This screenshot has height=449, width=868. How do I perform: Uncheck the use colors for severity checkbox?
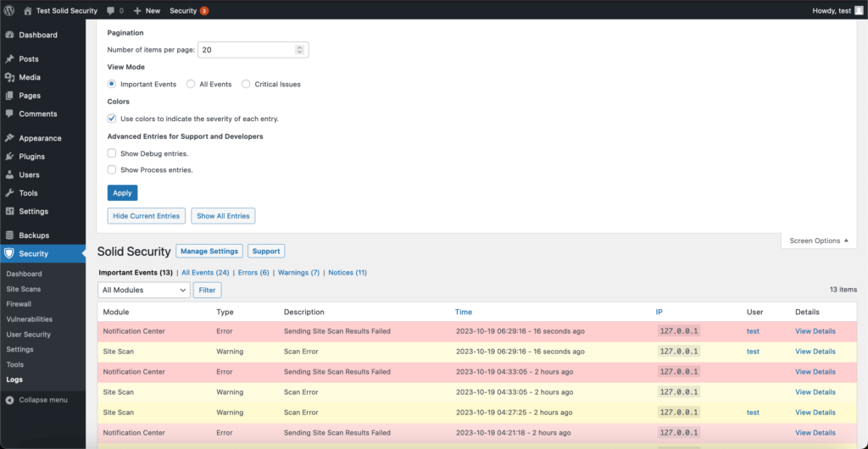112,119
